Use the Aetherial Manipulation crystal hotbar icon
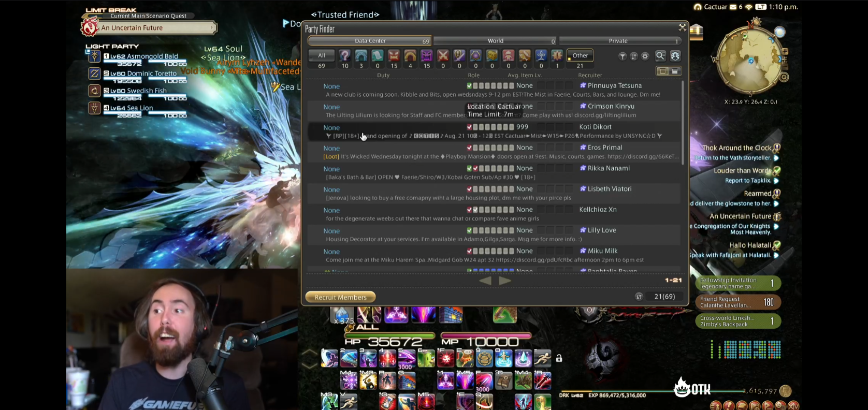 click(523, 358)
